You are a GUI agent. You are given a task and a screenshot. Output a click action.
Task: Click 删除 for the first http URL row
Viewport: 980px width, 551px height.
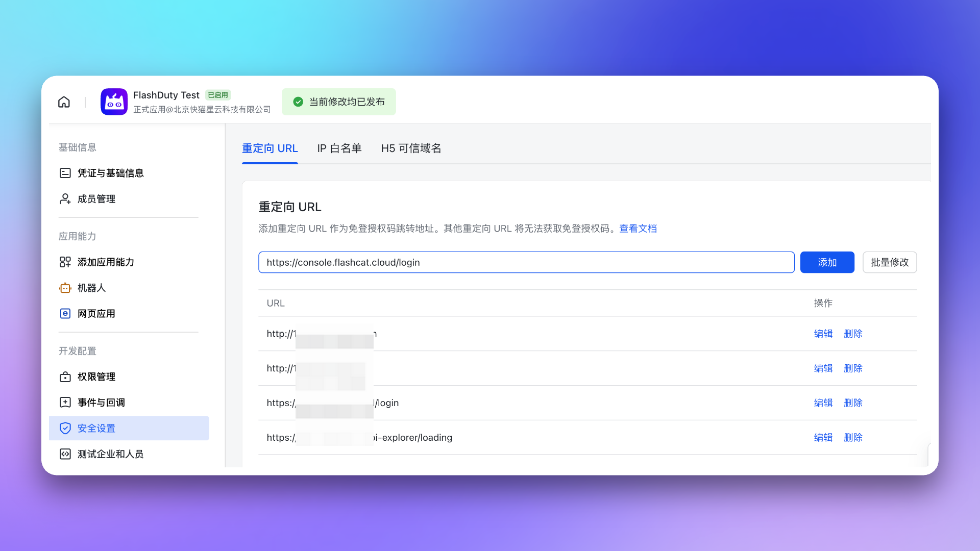coord(853,334)
